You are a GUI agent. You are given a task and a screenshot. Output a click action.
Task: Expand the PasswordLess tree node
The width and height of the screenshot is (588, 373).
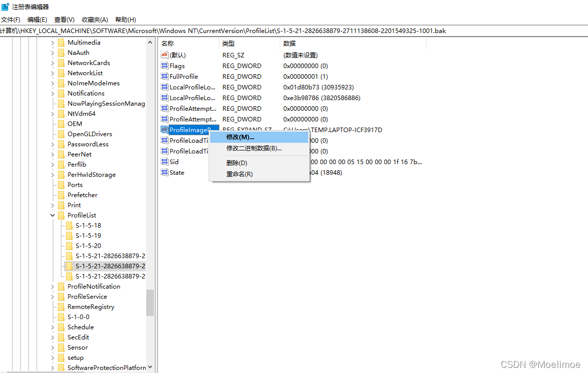tap(52, 144)
